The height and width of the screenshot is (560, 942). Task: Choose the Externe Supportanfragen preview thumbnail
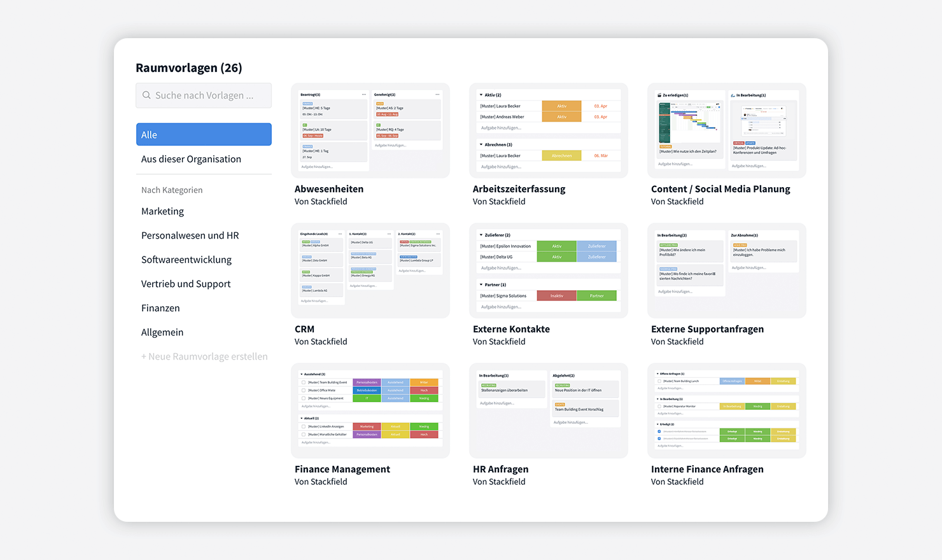pos(727,270)
